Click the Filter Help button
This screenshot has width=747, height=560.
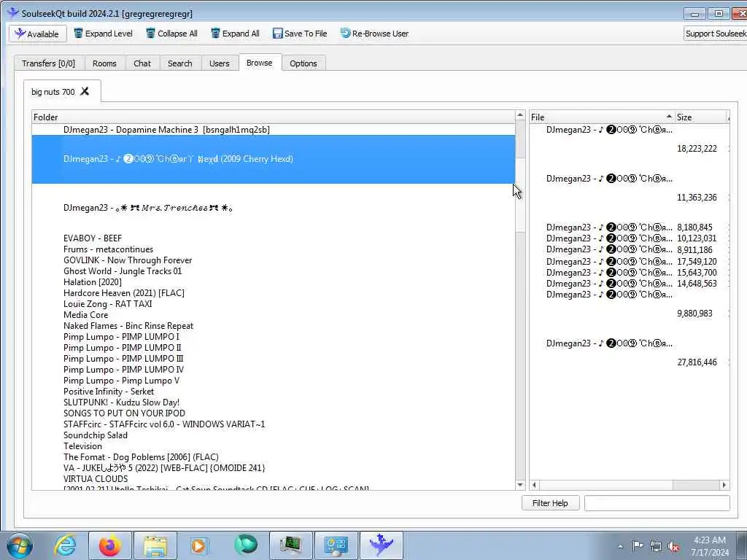tap(550, 503)
